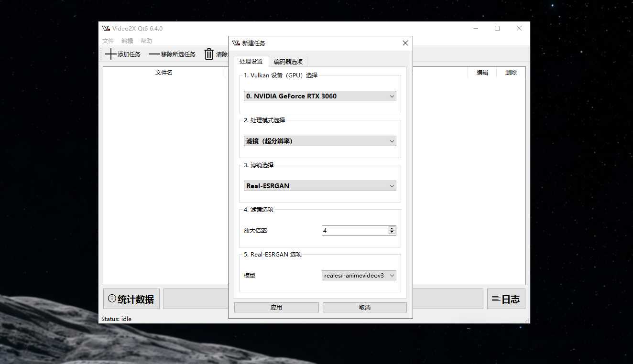Click the minus icon for 移除所选任务

154,54
